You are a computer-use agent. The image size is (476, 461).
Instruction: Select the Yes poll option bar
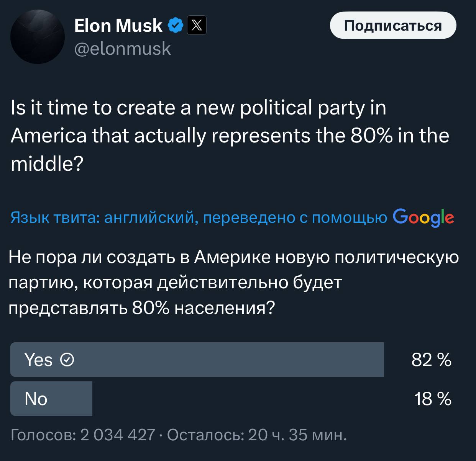click(x=197, y=360)
